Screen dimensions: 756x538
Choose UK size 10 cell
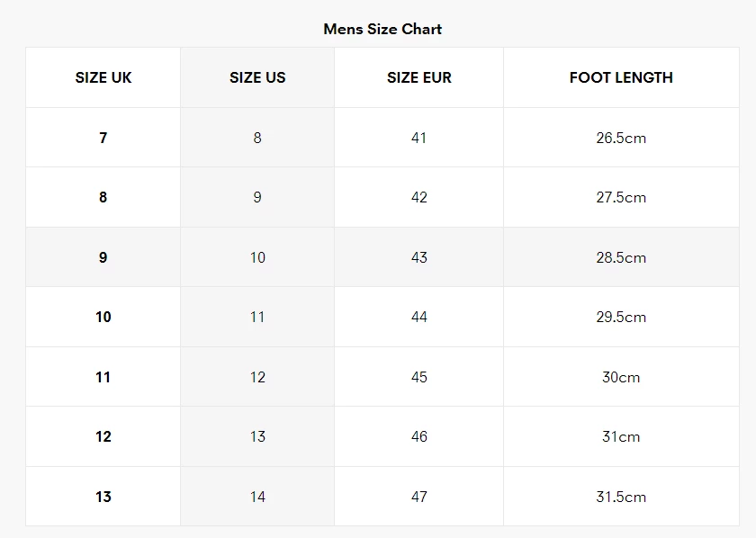pos(103,317)
